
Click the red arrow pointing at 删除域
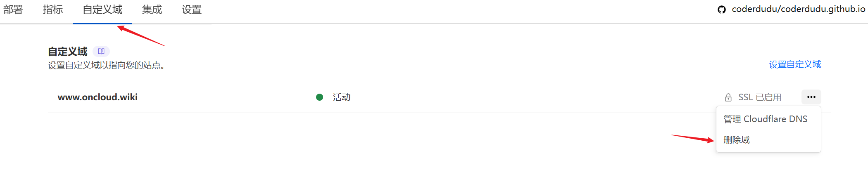[692, 138]
